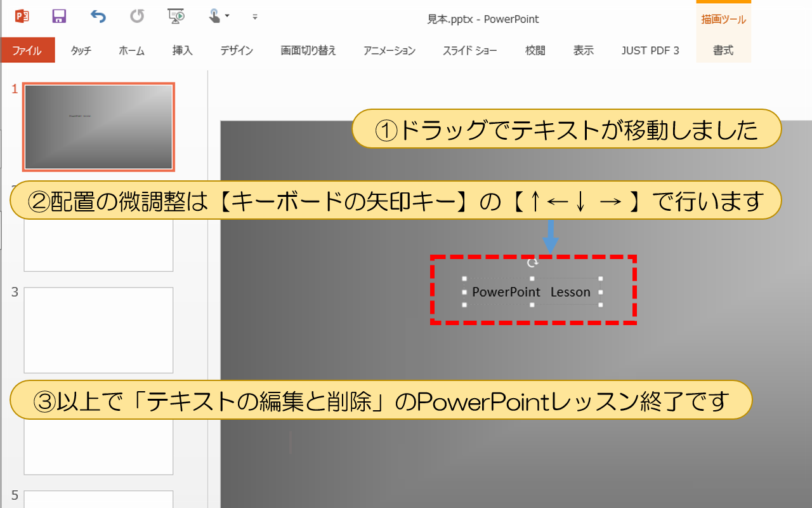This screenshot has width=812, height=508.
Task: Select slide 5 thumbnail
Action: pyautogui.click(x=98, y=498)
